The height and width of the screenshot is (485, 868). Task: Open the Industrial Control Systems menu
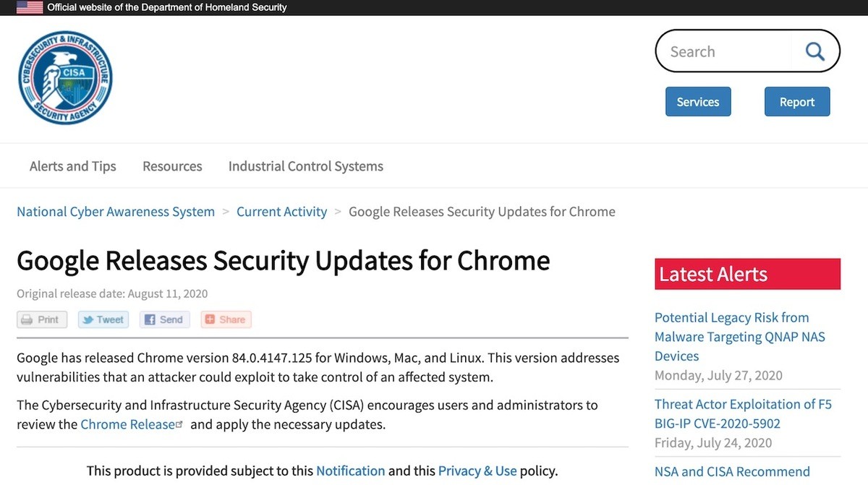[306, 166]
